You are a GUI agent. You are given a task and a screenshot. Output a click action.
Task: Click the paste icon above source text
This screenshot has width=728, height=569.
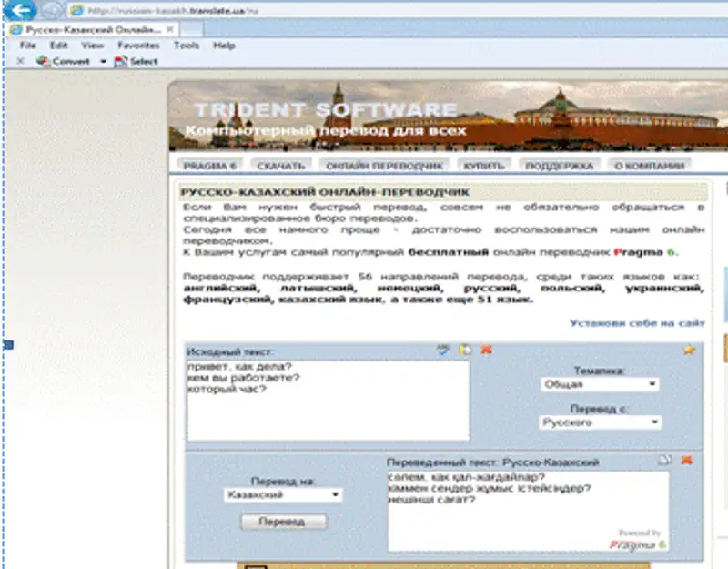click(465, 350)
